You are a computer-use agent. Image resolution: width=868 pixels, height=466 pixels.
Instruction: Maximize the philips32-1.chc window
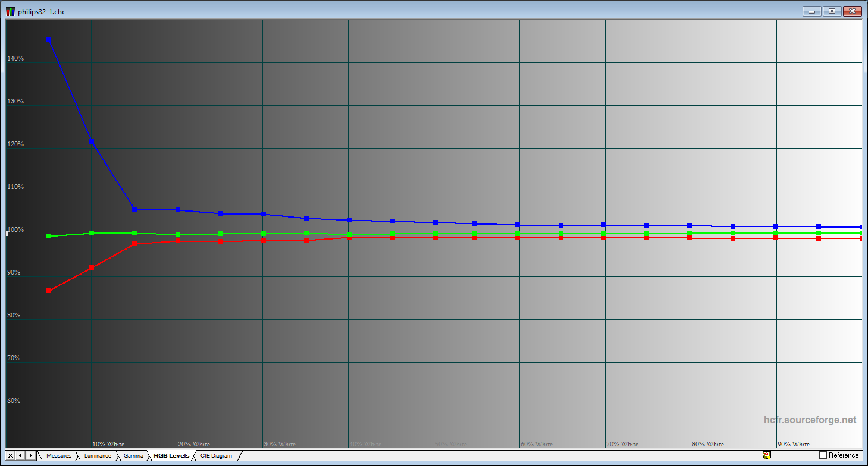[x=832, y=11]
